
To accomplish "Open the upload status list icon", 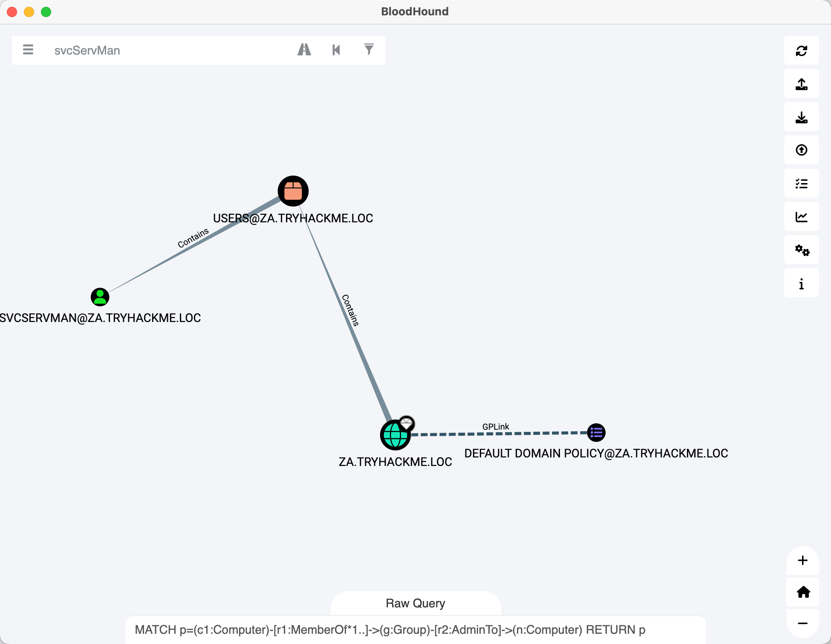I will (x=802, y=184).
